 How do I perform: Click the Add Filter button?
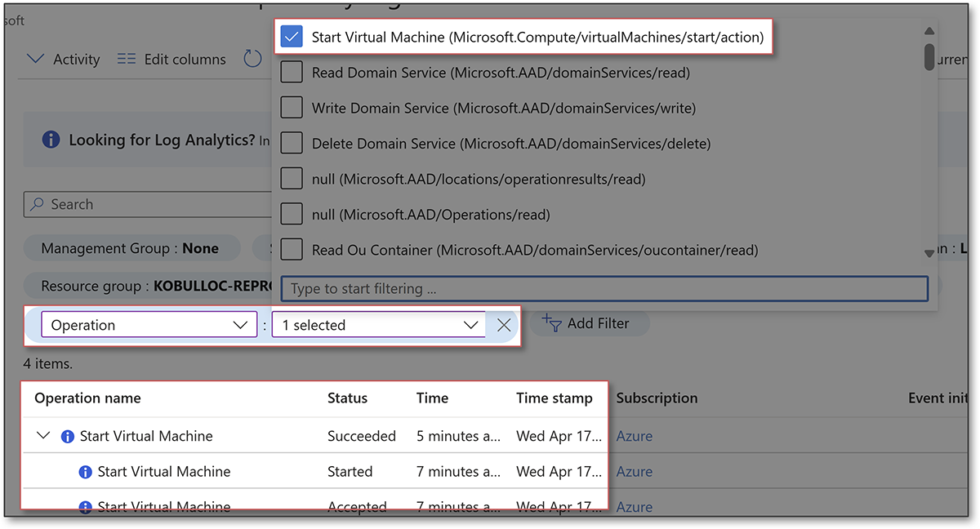(590, 323)
